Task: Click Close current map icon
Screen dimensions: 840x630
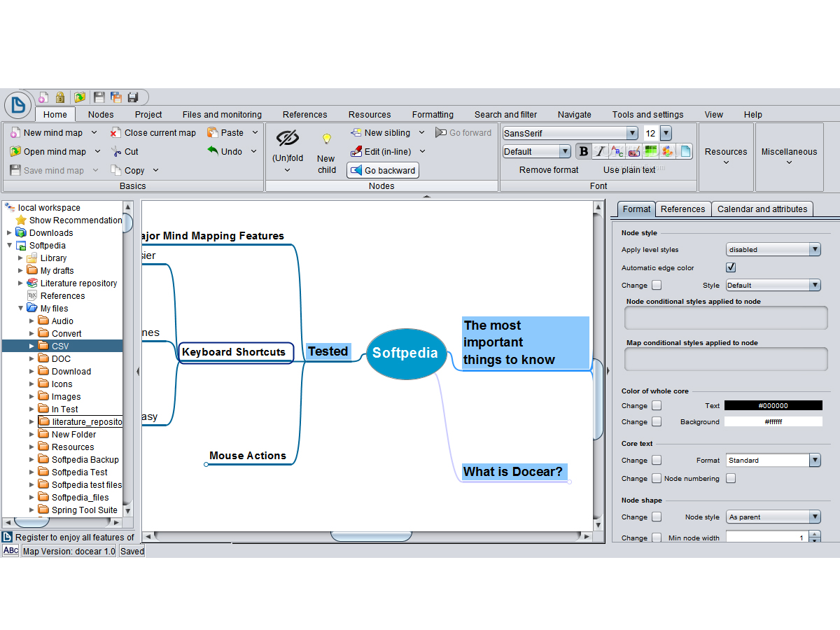Action: 115,133
